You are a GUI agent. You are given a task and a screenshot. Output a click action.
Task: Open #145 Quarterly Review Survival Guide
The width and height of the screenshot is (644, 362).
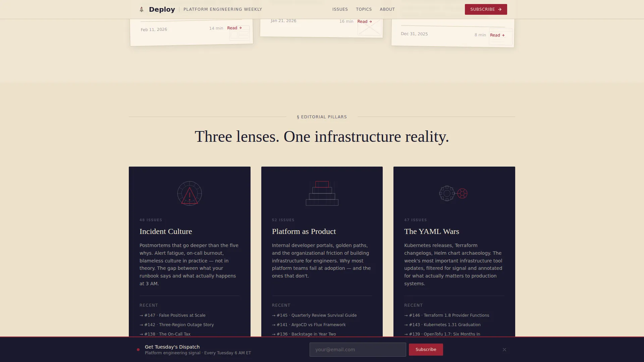(x=314, y=315)
